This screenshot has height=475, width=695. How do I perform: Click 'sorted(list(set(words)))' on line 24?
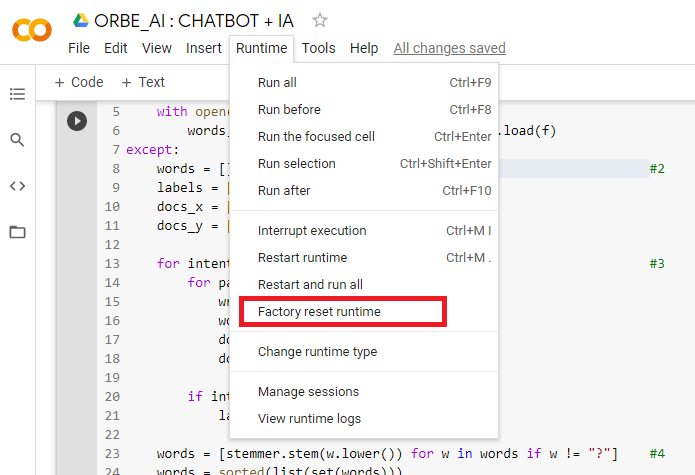click(310, 471)
